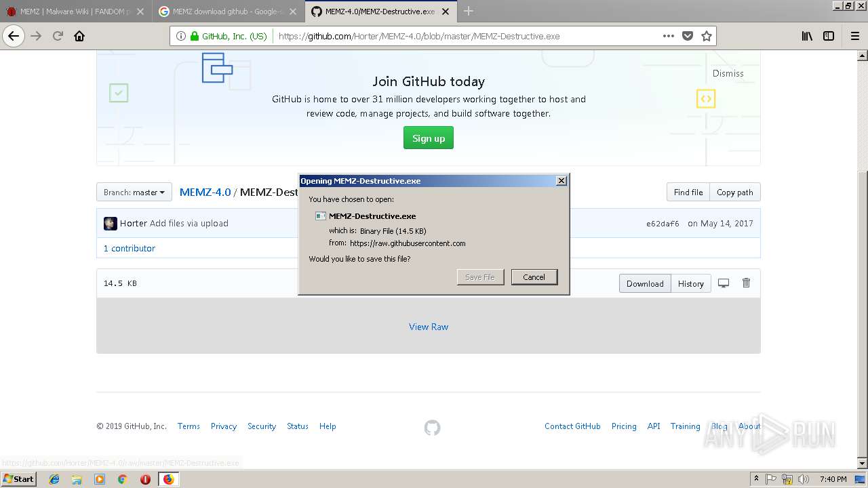Open page actions three-dot menu
The width and height of the screenshot is (868, 488).
click(x=669, y=36)
